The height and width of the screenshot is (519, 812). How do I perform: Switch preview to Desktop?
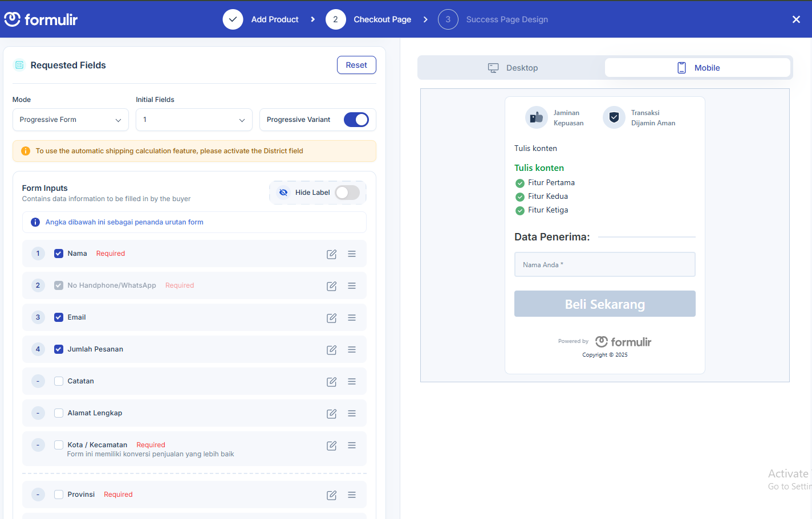(513, 68)
